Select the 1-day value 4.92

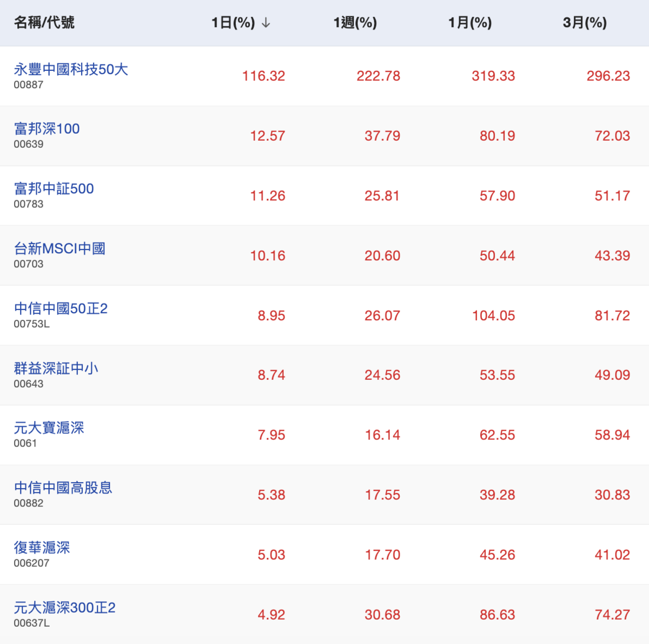(271, 615)
